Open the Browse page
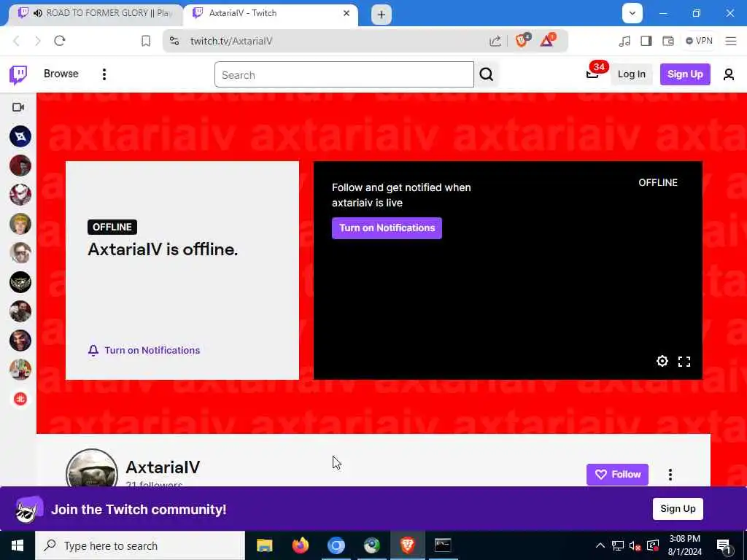Viewport: 747px width, 560px height. click(x=61, y=74)
